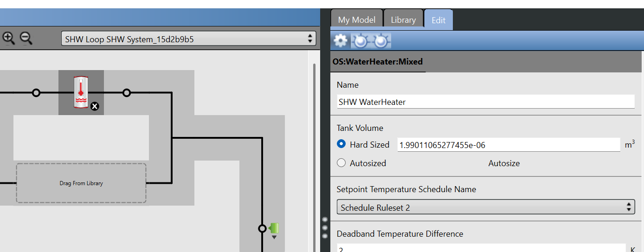Click the zoom in magnifier icon

8,38
